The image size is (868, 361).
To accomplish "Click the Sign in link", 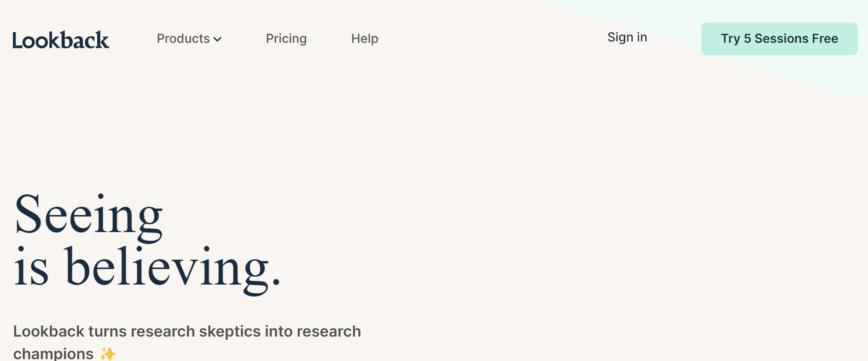I will (627, 37).
